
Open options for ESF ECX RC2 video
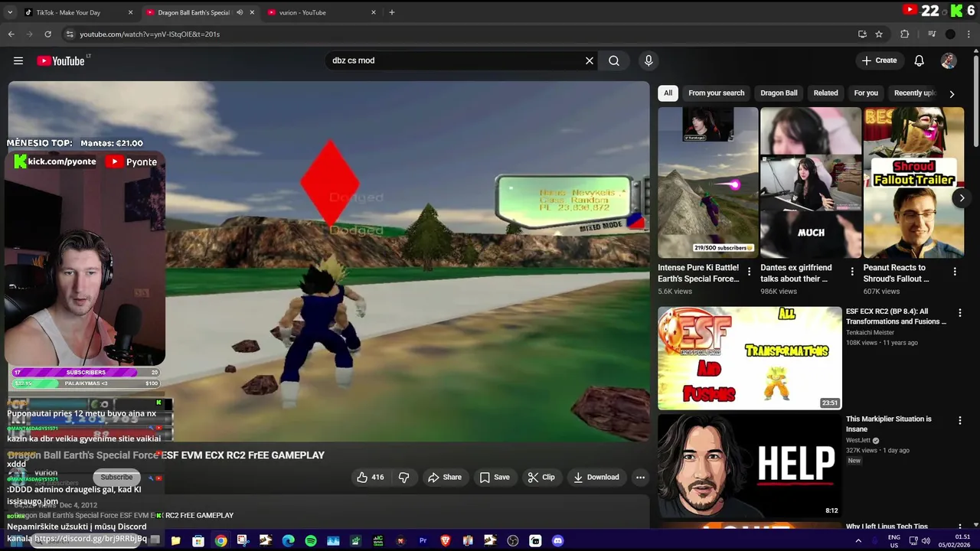(960, 313)
